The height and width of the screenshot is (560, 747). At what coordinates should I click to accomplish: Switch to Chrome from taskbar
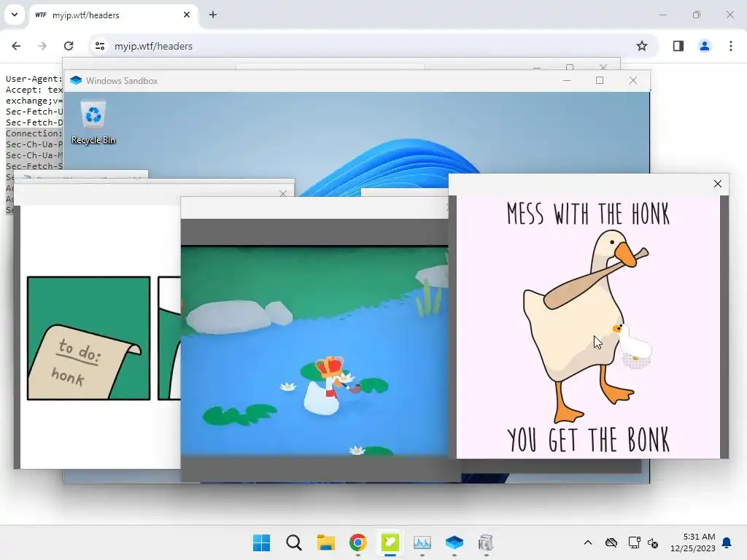click(357, 542)
